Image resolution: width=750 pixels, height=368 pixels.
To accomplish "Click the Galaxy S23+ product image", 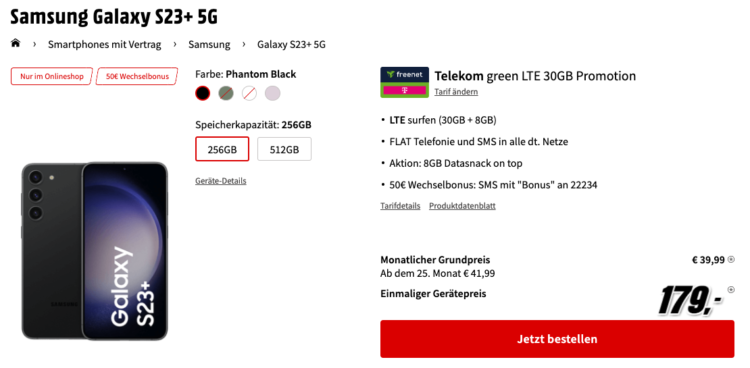I will click(95, 251).
